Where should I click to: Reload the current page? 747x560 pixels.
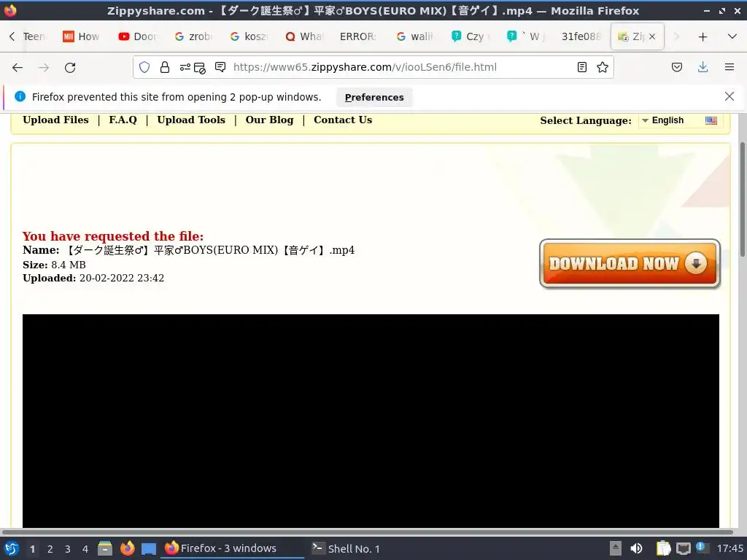pyautogui.click(x=70, y=68)
